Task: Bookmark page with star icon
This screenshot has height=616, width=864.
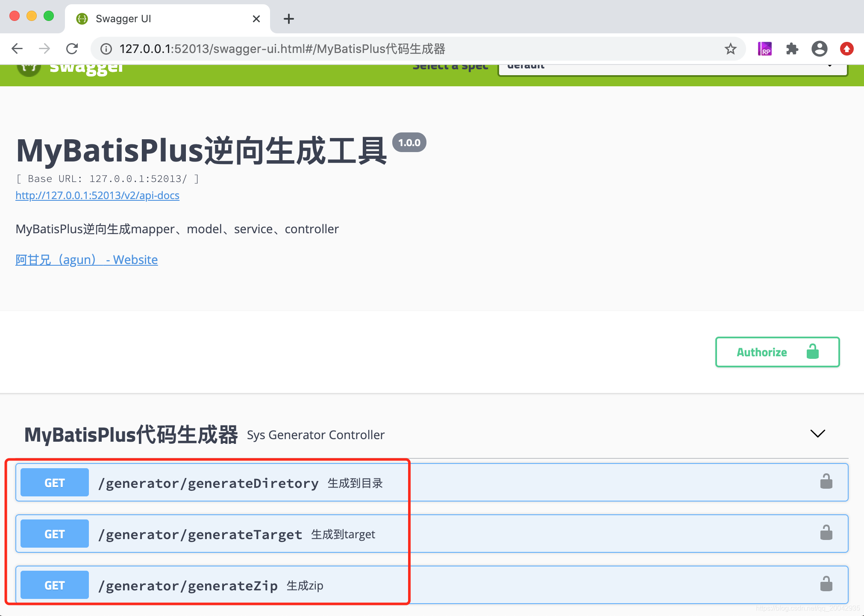Action: click(730, 49)
